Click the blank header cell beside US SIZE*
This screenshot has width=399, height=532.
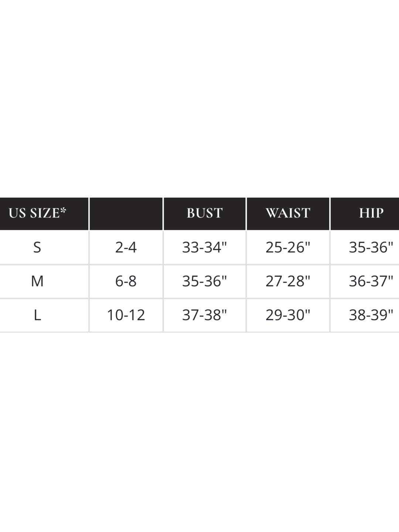point(126,213)
